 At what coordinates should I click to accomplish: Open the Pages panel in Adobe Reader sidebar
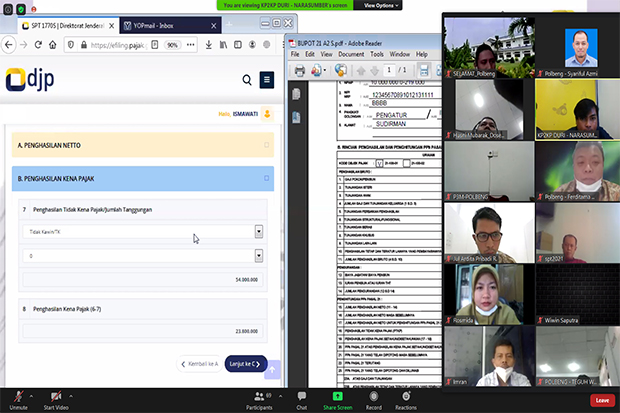click(296, 94)
